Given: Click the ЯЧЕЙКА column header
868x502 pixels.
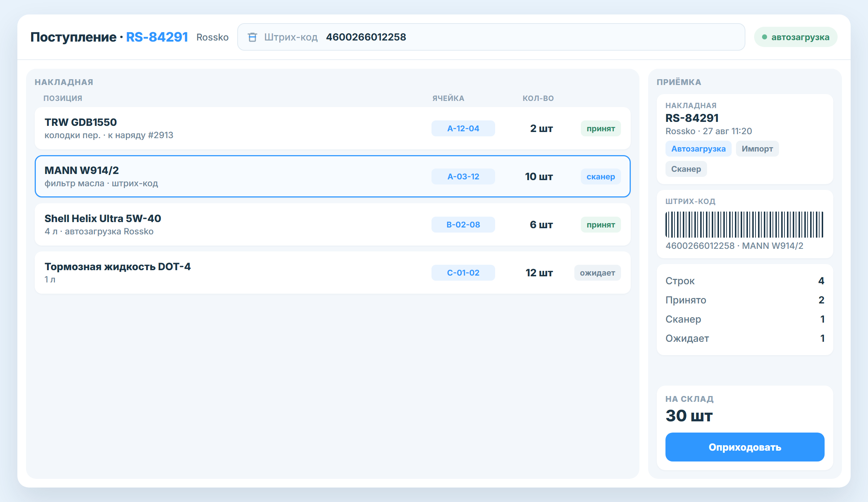Looking at the screenshot, I should tap(448, 98).
